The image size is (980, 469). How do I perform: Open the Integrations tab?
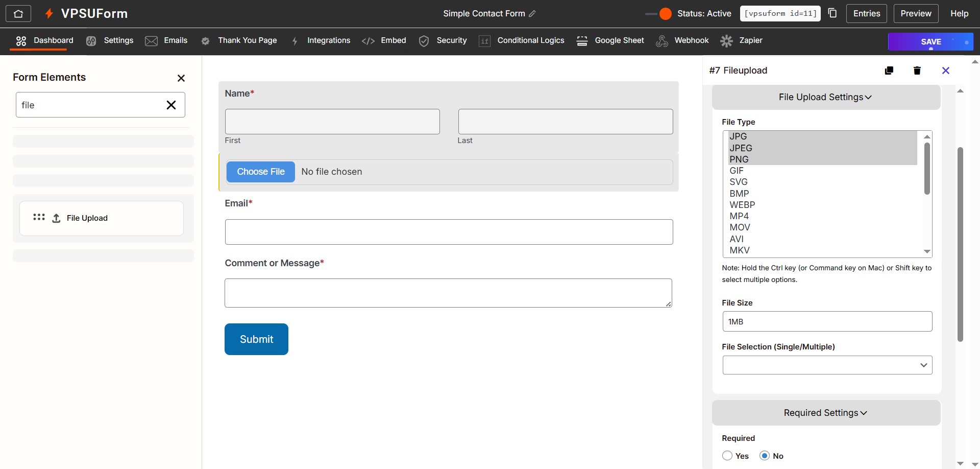(x=328, y=41)
